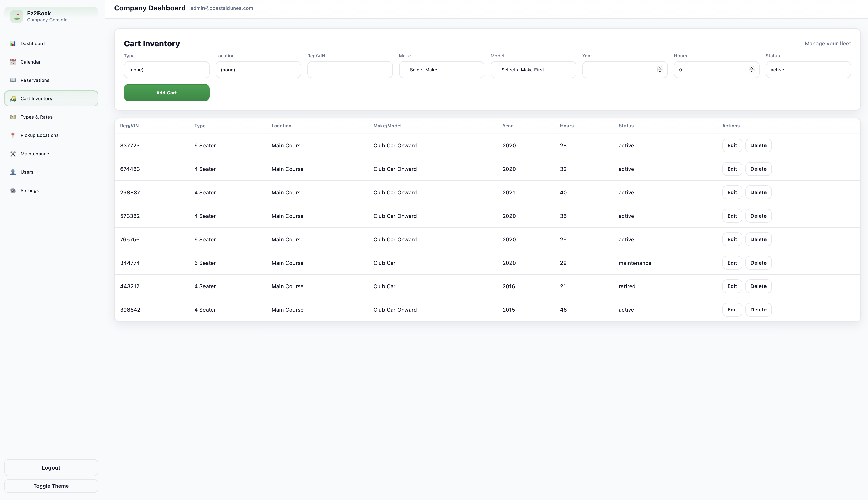Click the Ez2Book golf logo
Viewport: 868px width, 500px height.
pyautogui.click(x=17, y=16)
